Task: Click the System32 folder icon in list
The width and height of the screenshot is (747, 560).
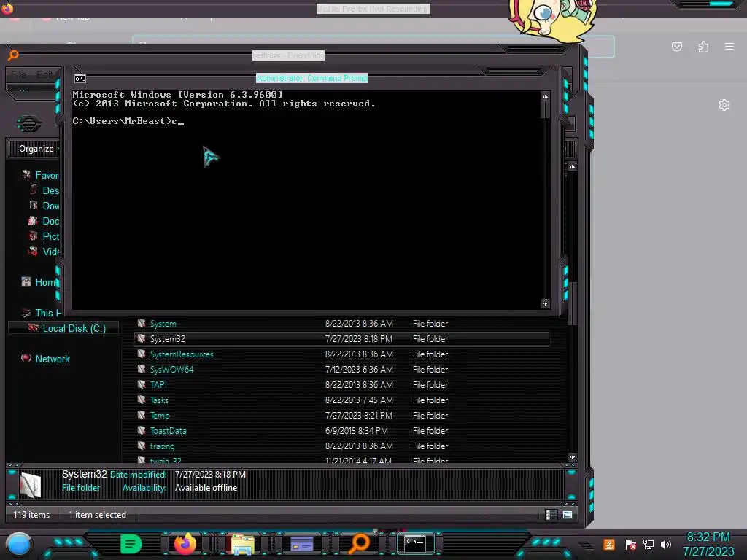Action: (x=141, y=338)
